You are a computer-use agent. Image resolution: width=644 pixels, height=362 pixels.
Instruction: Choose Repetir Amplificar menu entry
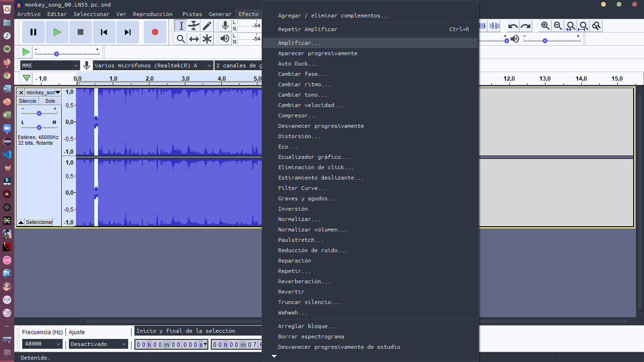(x=370, y=29)
